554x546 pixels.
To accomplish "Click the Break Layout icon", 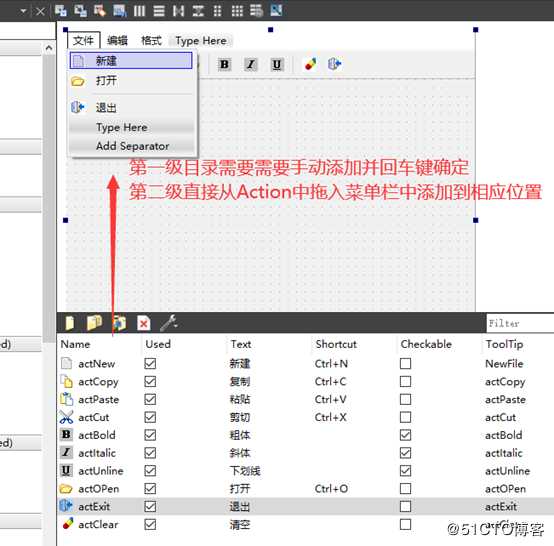I will point(257,11).
